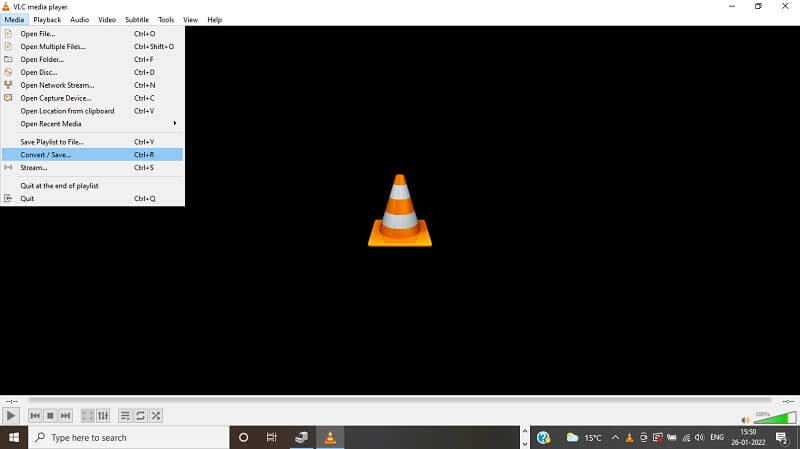Click the playback seek bar
800x449 pixels.
tap(399, 401)
